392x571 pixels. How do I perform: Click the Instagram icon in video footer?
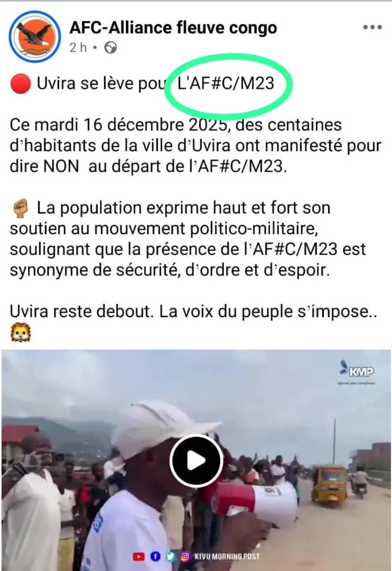(x=185, y=557)
